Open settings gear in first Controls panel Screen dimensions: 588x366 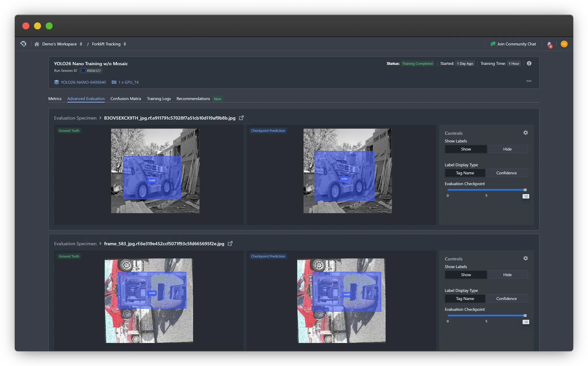pos(525,133)
